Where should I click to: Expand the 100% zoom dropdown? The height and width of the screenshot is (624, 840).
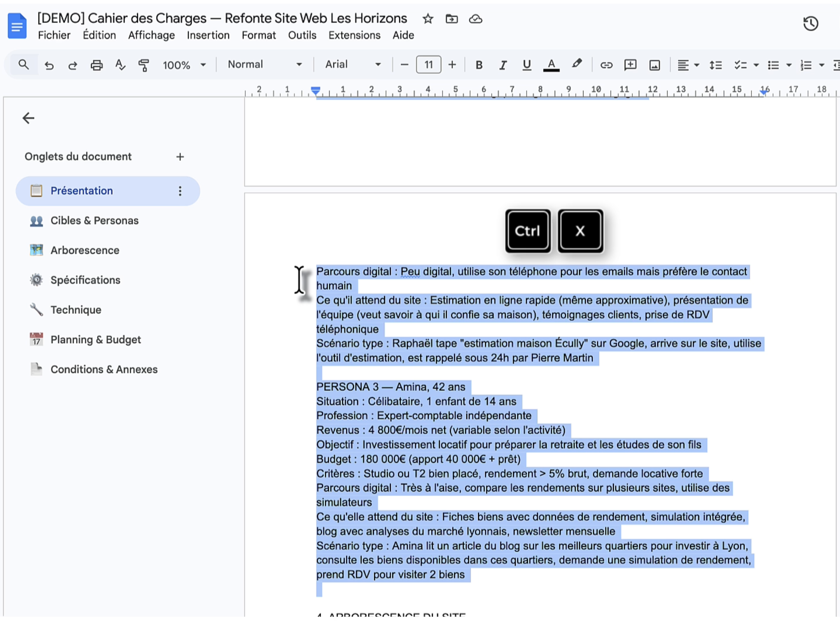pyautogui.click(x=184, y=65)
